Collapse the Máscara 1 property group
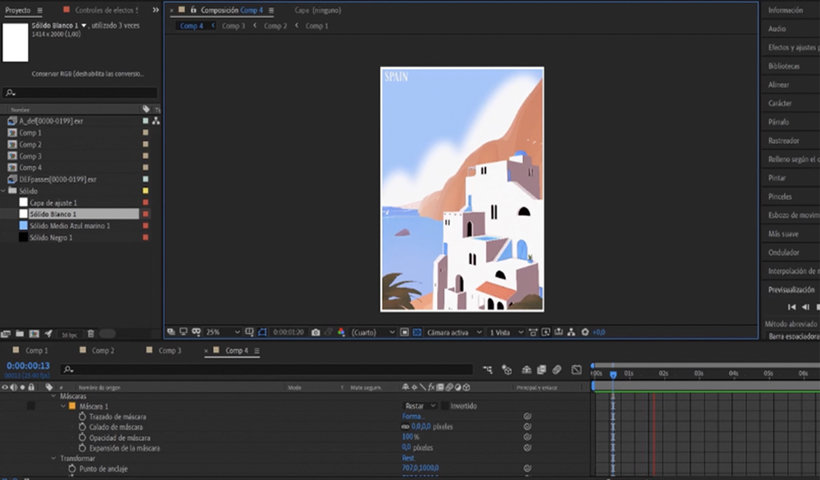 pyautogui.click(x=62, y=406)
